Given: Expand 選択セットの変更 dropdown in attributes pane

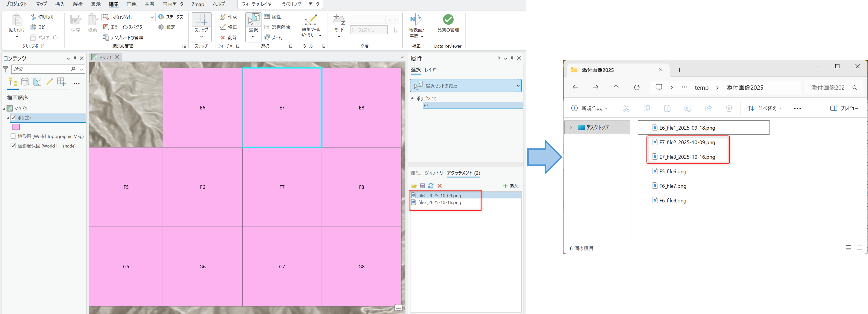Looking at the screenshot, I should [x=518, y=85].
